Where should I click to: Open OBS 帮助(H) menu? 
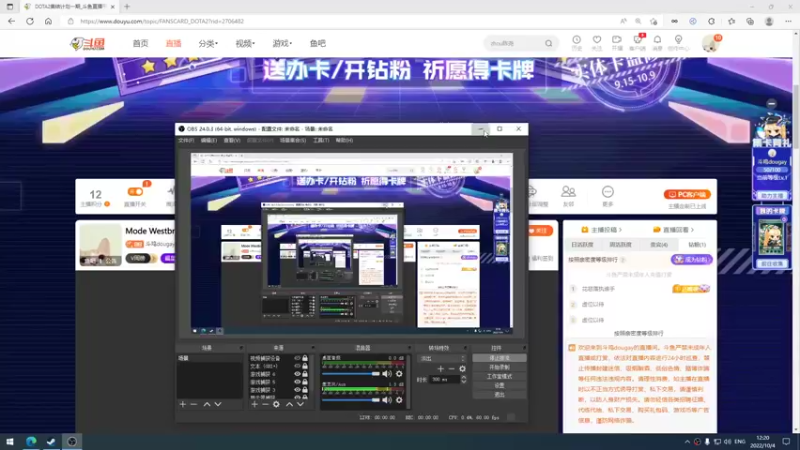click(x=344, y=140)
